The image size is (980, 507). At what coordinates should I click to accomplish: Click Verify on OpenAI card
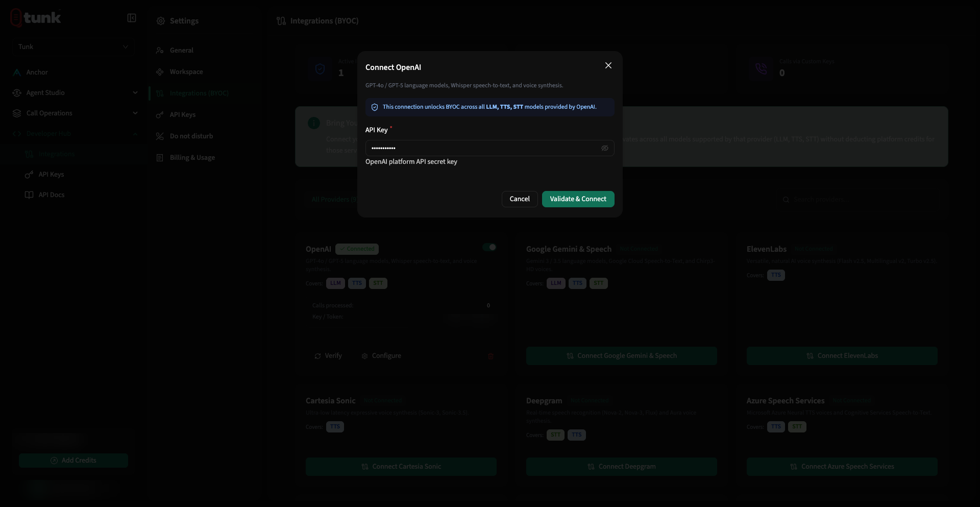tap(328, 356)
